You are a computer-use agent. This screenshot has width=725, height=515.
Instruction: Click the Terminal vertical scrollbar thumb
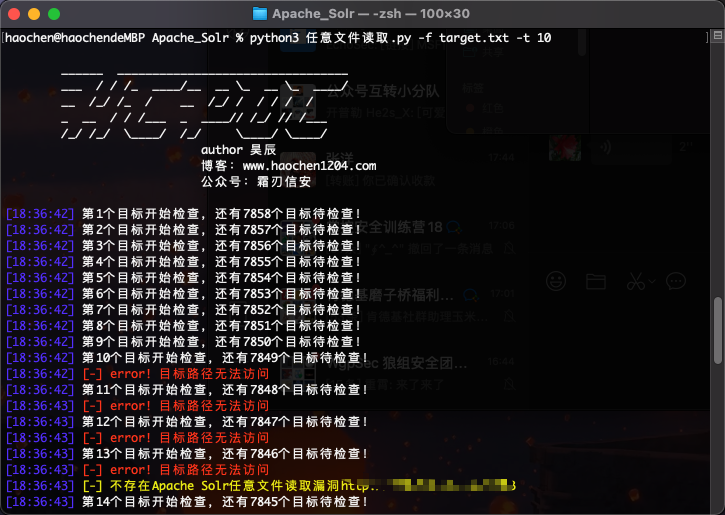[718, 331]
